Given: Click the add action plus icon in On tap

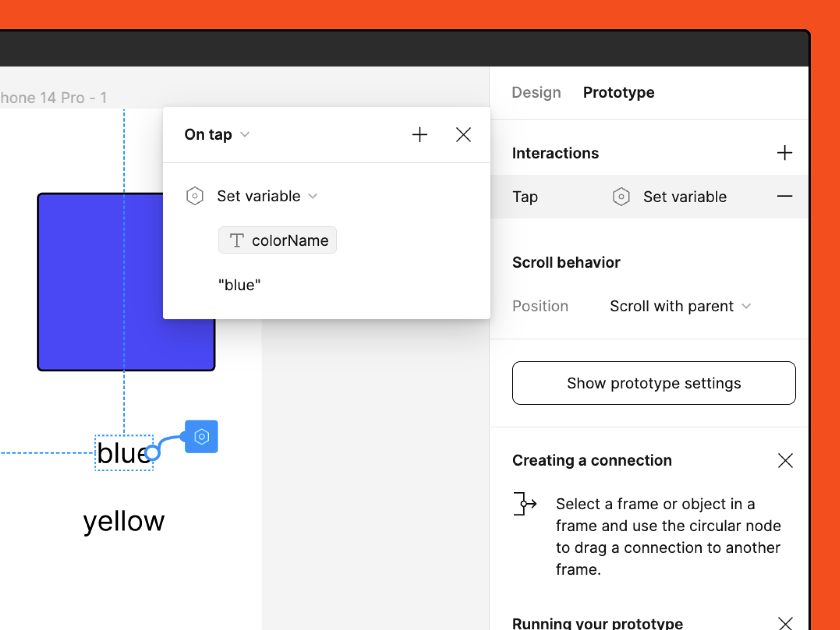Looking at the screenshot, I should click(x=421, y=135).
